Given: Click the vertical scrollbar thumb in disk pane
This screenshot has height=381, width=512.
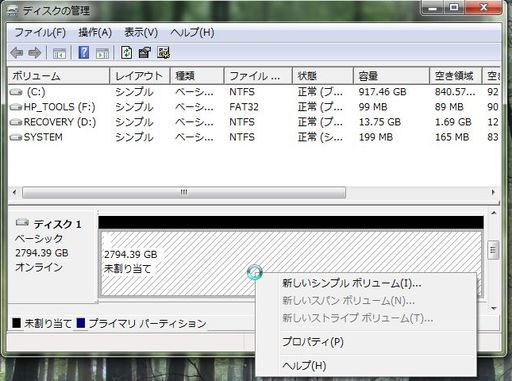Looking at the screenshot, I should [x=493, y=250].
